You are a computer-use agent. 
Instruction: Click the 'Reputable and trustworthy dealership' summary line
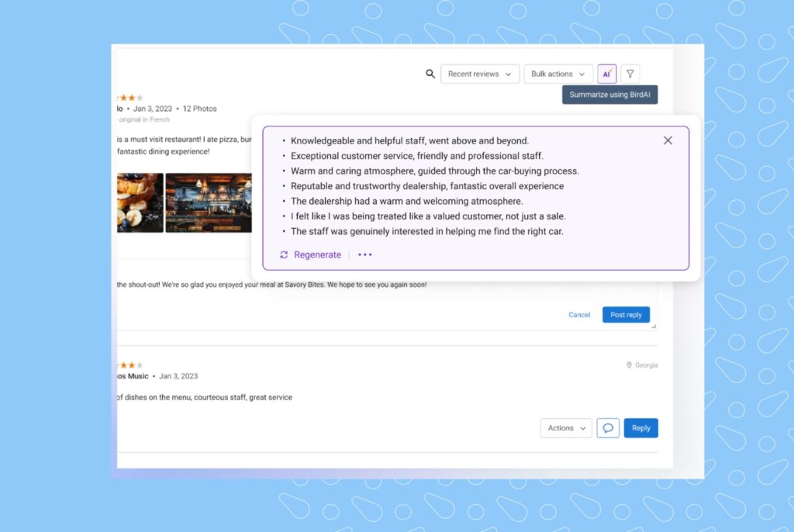[427, 186]
